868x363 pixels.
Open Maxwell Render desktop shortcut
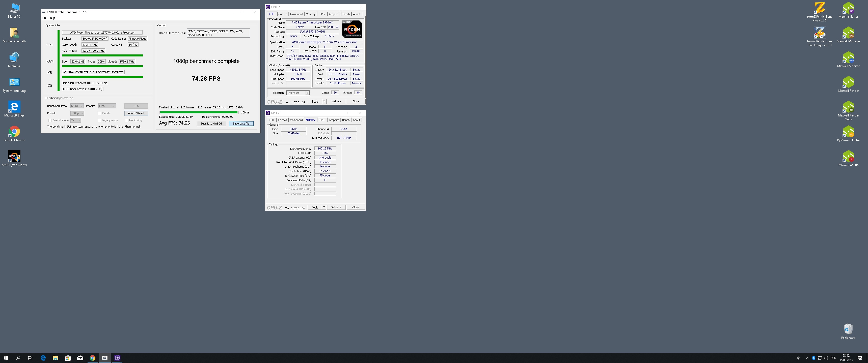click(848, 84)
